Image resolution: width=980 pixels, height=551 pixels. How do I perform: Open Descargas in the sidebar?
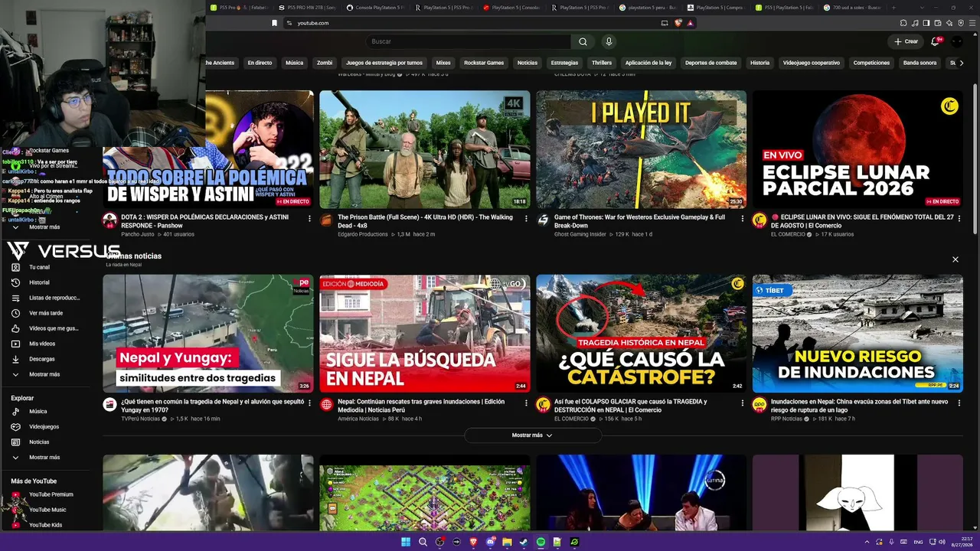34,359
